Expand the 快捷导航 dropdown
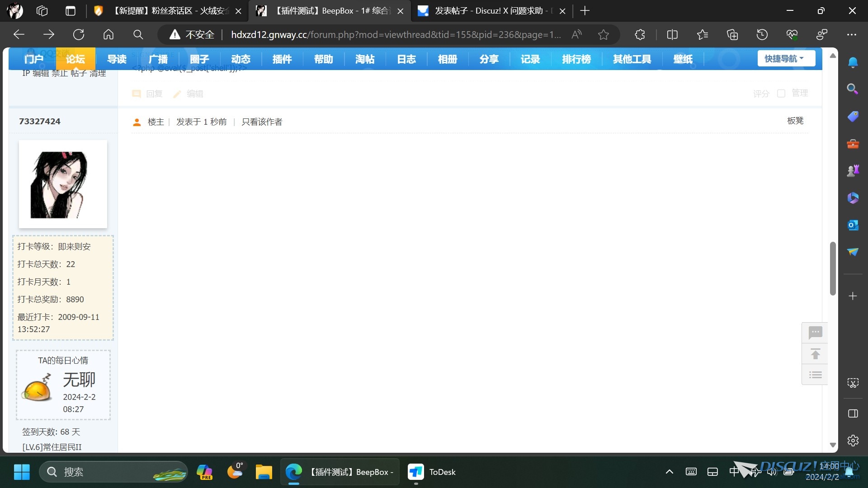Viewport: 868px width, 488px height. [786, 59]
